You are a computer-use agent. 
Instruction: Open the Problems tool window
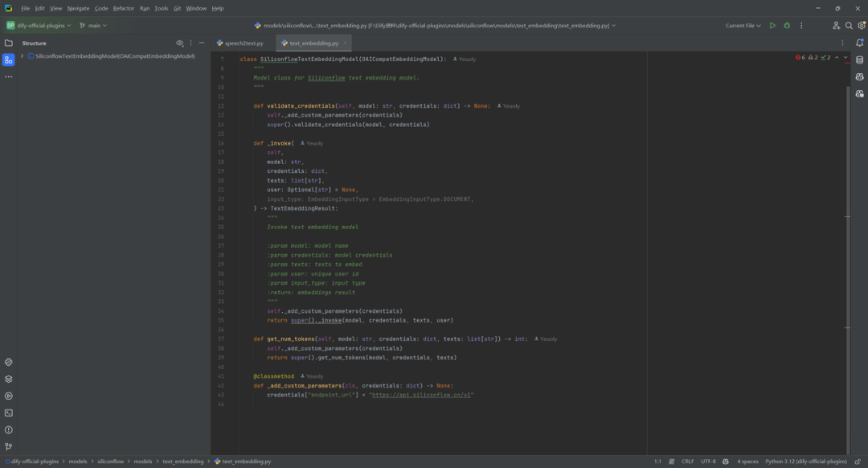coord(8,429)
